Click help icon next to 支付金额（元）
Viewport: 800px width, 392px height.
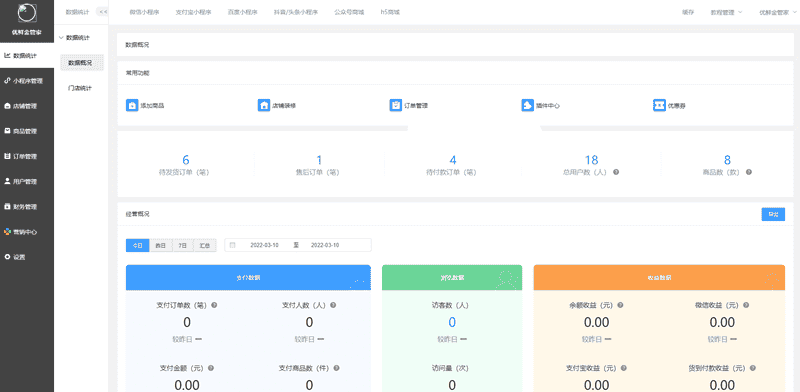pos(211,368)
